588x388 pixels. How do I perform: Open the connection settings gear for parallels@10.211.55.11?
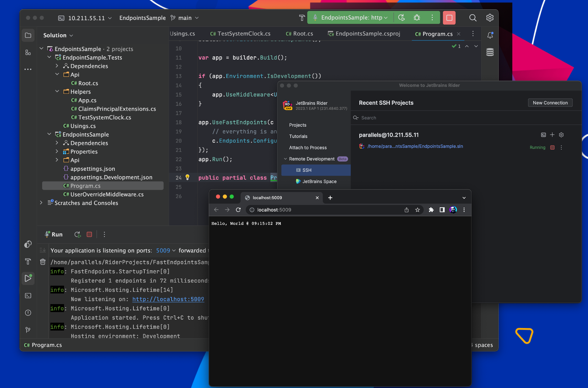tap(561, 135)
